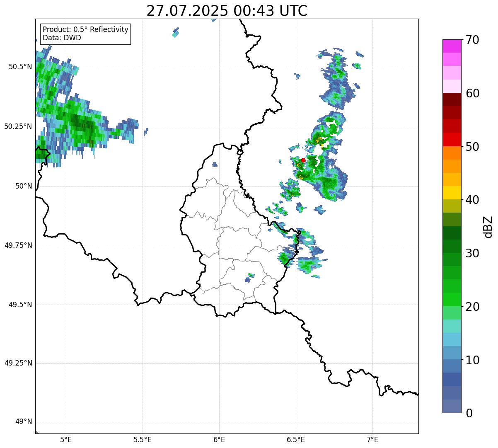Screen dimensions: 498x448
Task: Click the 50 tick on colorbar
Action: pos(472,147)
